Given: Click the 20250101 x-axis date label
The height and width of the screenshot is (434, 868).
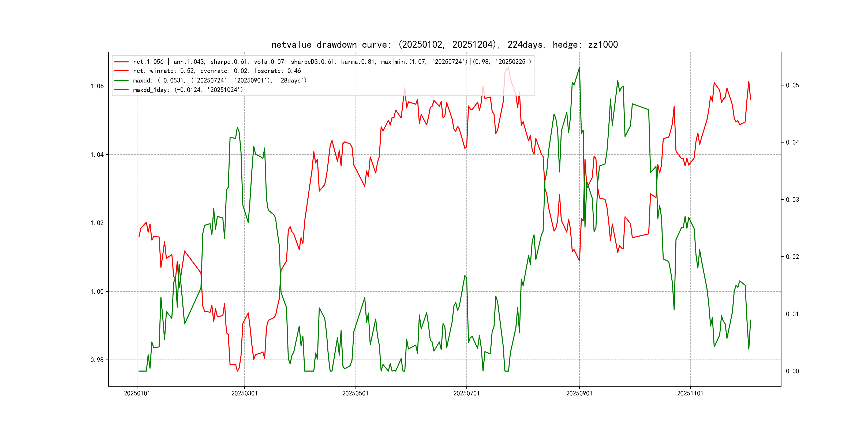Looking at the screenshot, I should click(137, 393).
